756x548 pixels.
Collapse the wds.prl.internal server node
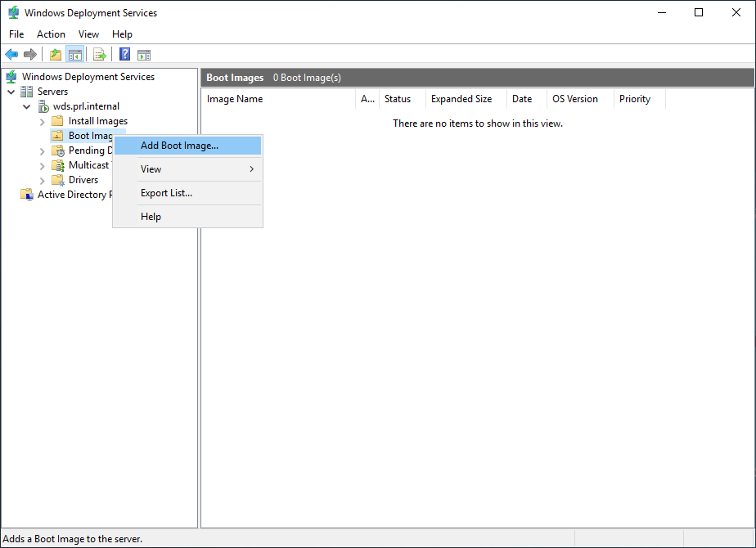coord(27,106)
